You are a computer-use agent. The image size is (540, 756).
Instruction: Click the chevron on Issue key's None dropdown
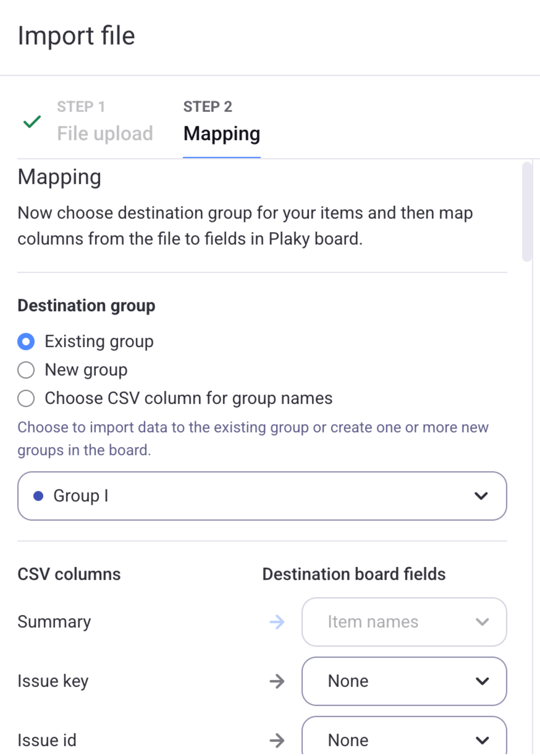pyautogui.click(x=482, y=681)
